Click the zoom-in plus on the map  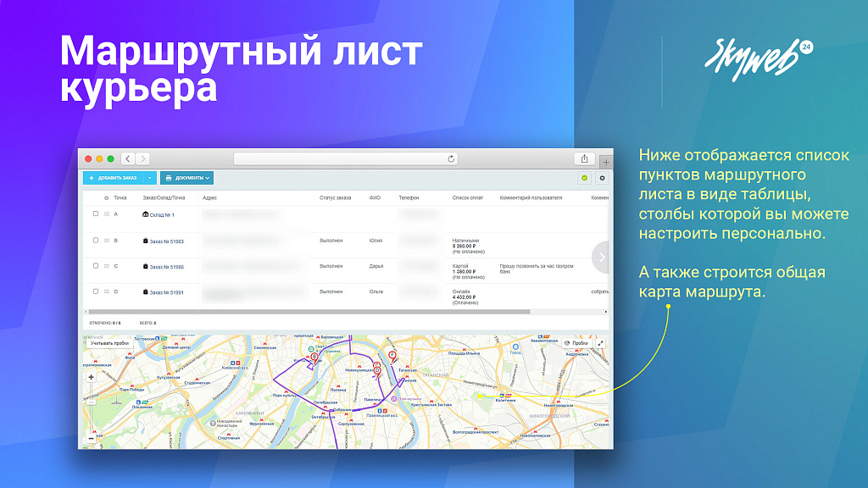click(x=91, y=377)
